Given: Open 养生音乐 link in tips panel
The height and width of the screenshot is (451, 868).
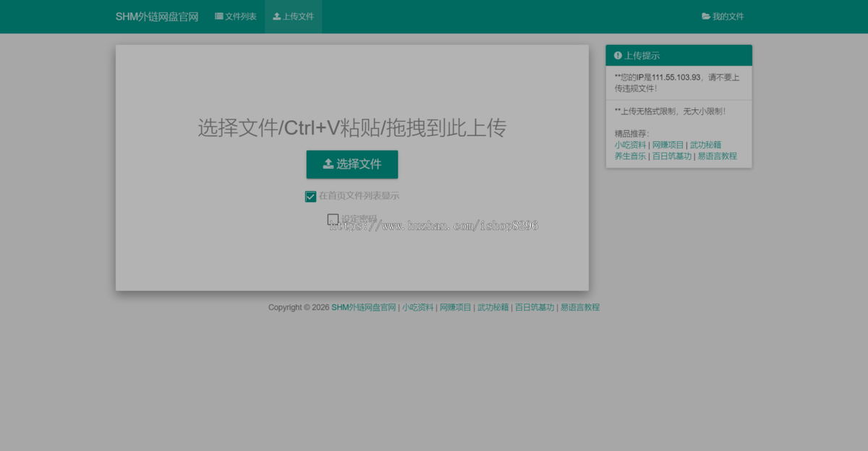Looking at the screenshot, I should tap(630, 156).
